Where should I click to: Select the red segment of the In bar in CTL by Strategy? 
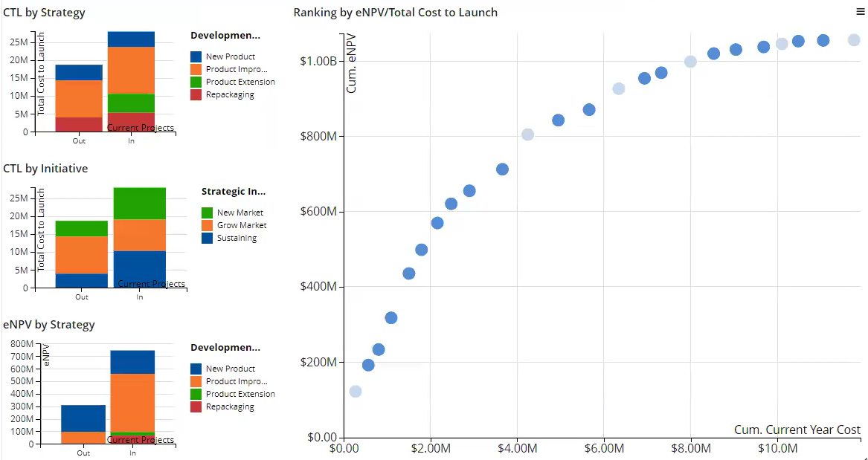131,122
